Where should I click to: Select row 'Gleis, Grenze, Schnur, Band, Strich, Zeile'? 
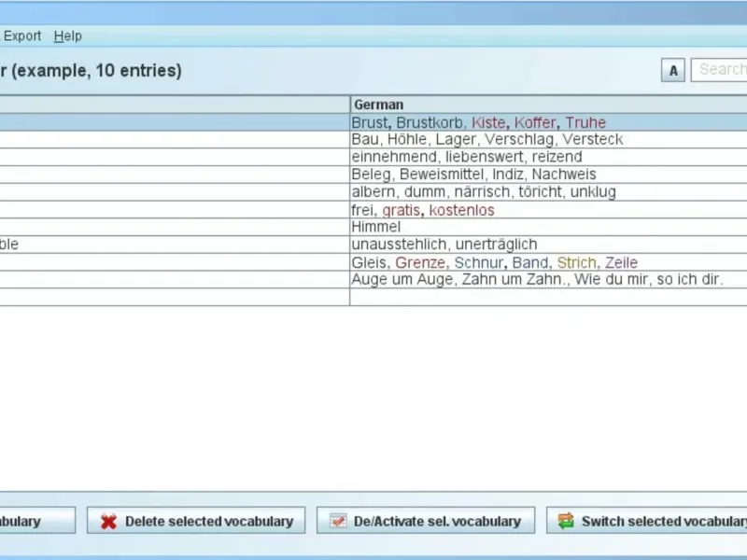click(373, 262)
